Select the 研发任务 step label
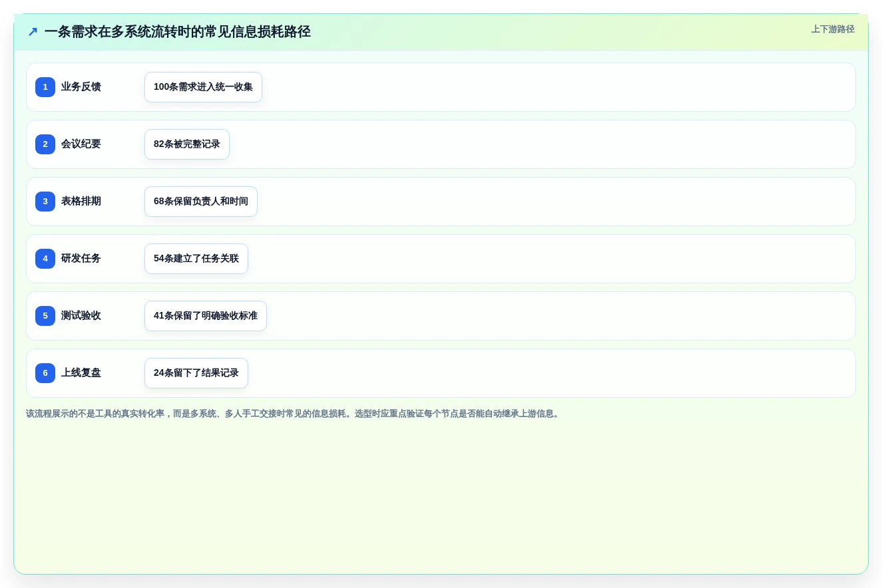Screen dimensions: 882x588 click(81, 259)
